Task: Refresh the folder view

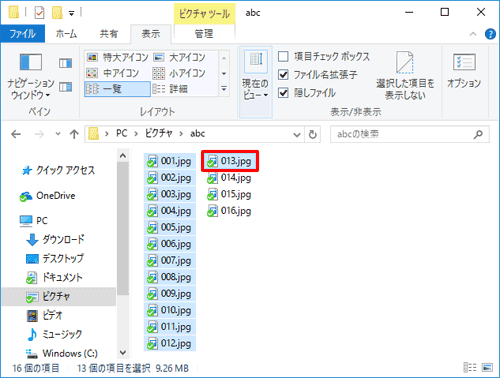Action: [313, 135]
